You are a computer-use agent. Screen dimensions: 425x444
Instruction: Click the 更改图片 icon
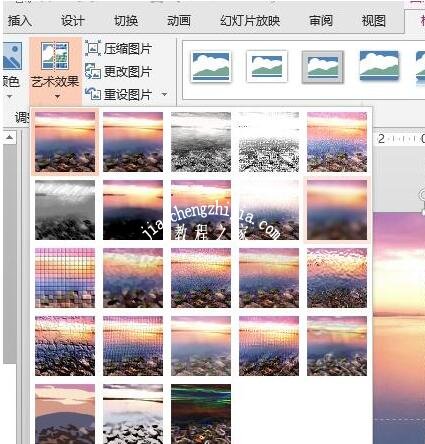click(93, 71)
